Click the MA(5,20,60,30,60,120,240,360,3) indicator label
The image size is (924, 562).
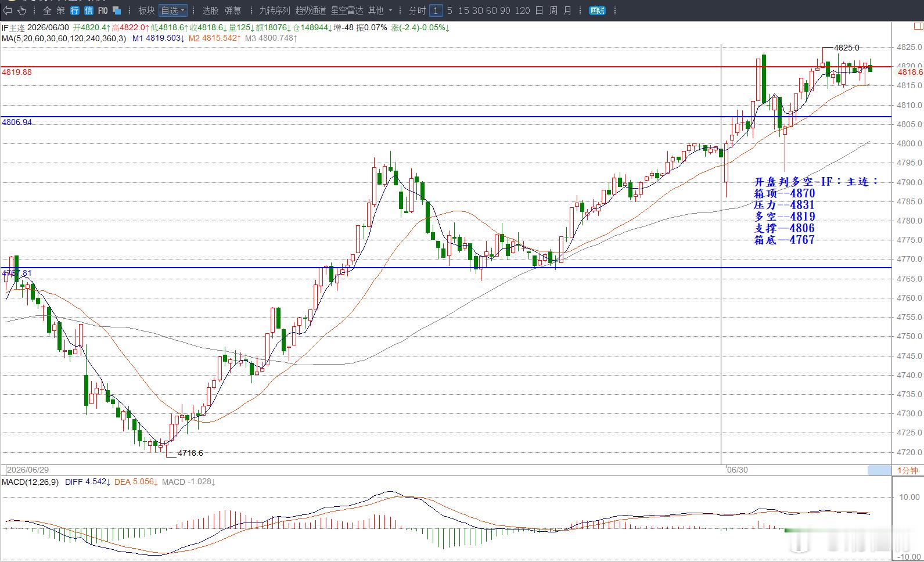pyautogui.click(x=64, y=38)
